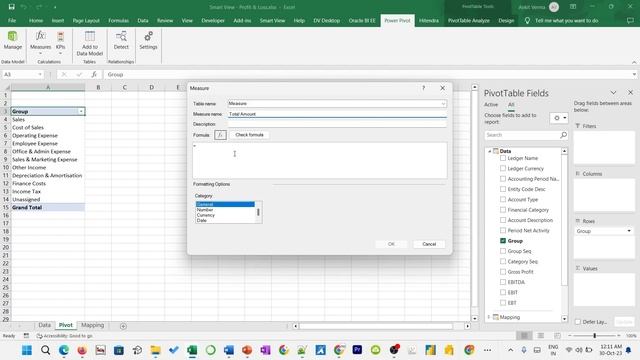Show All fields tab in PivotTable Fields

tap(511, 105)
